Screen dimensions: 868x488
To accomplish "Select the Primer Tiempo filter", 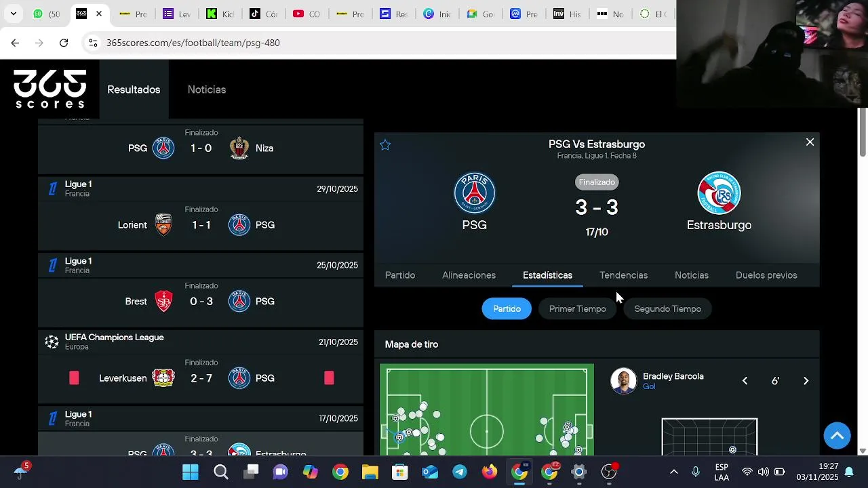I will pyautogui.click(x=578, y=308).
